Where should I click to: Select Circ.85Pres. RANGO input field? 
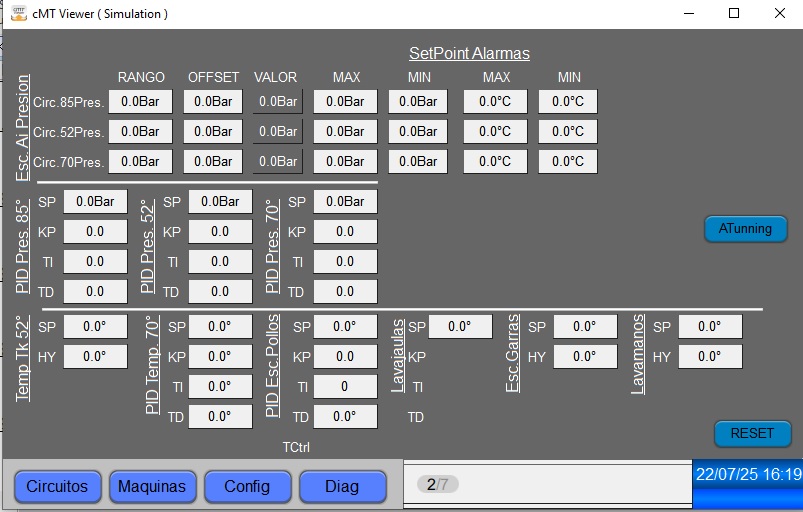tap(140, 101)
